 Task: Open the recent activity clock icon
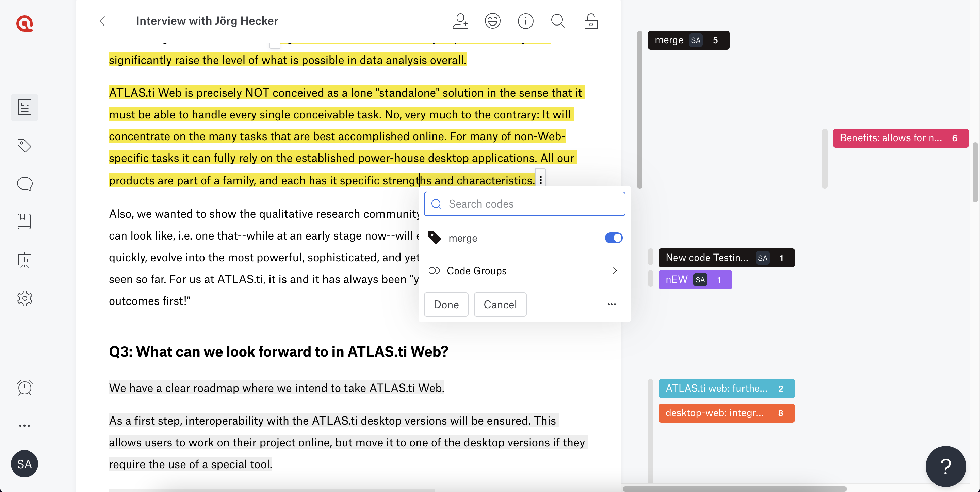coord(24,388)
